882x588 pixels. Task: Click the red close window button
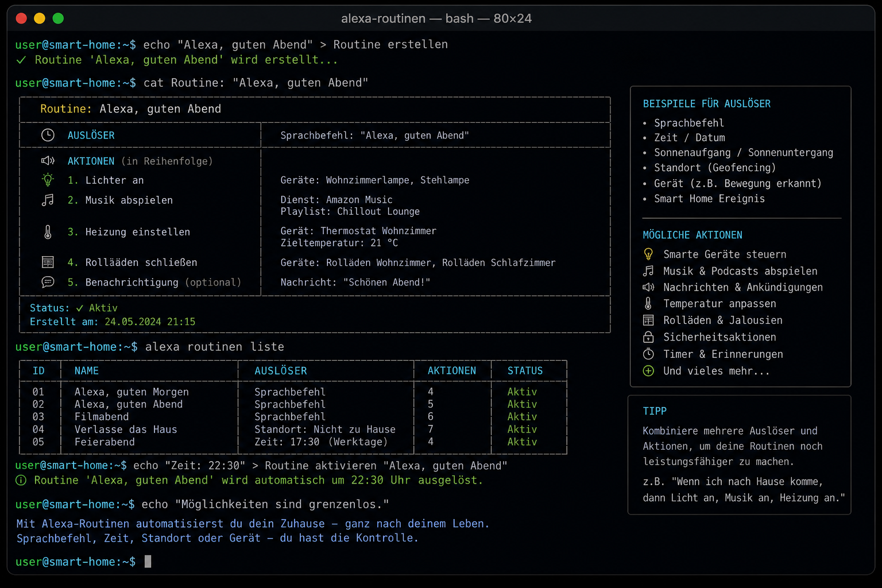(21, 18)
